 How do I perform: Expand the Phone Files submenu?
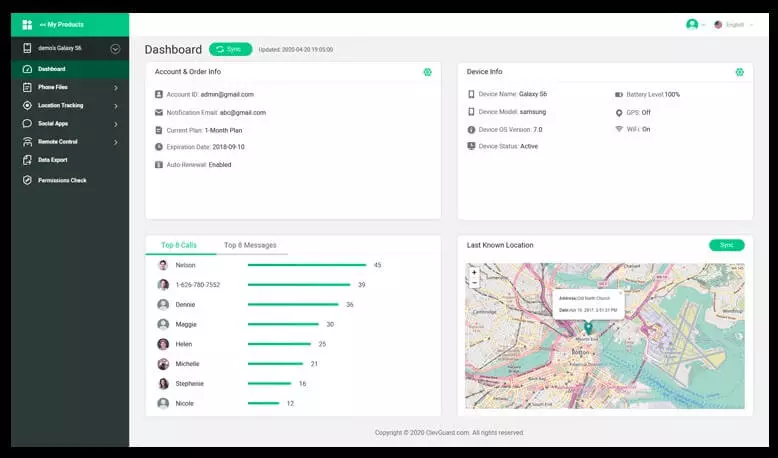click(x=116, y=88)
